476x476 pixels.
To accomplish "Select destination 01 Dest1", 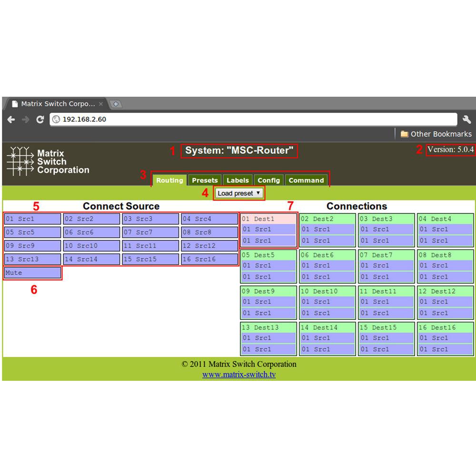I will click(x=268, y=219).
